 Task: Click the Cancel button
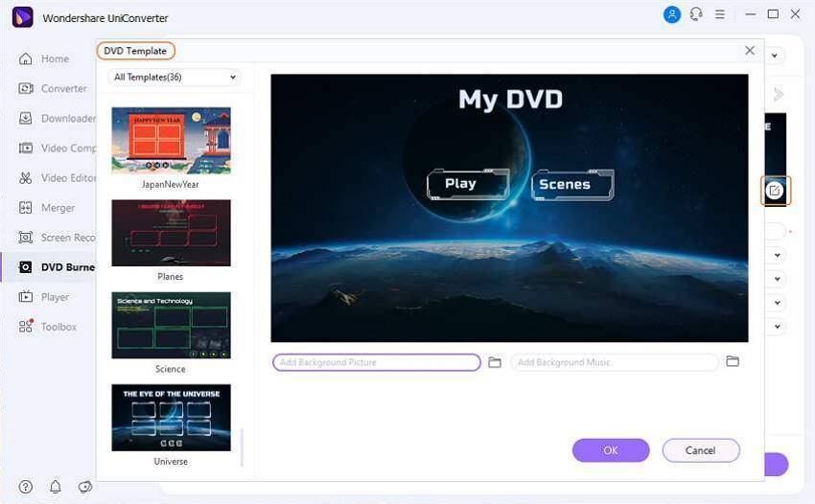pos(701,450)
